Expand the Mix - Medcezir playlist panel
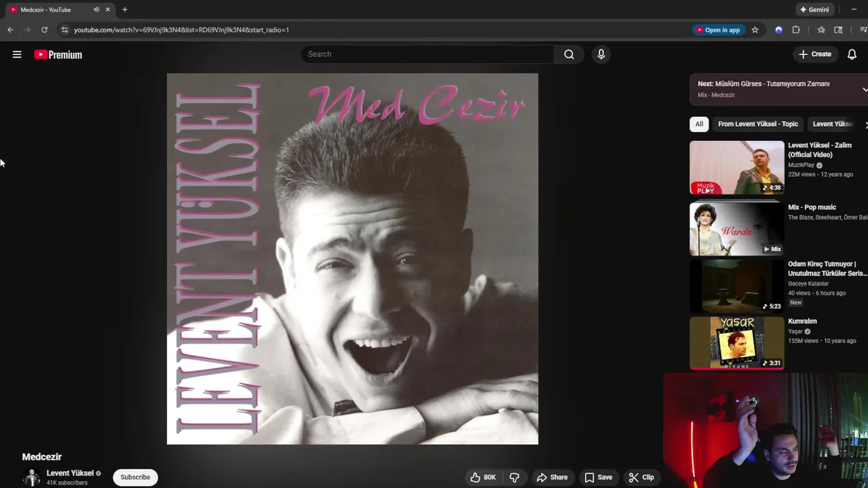 (x=865, y=89)
